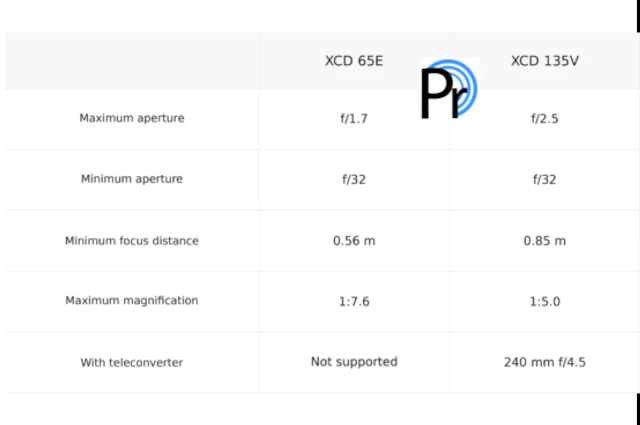Screen dimensions: 640x425
Task: Click the Minimum aperture row label
Action: click(131, 179)
